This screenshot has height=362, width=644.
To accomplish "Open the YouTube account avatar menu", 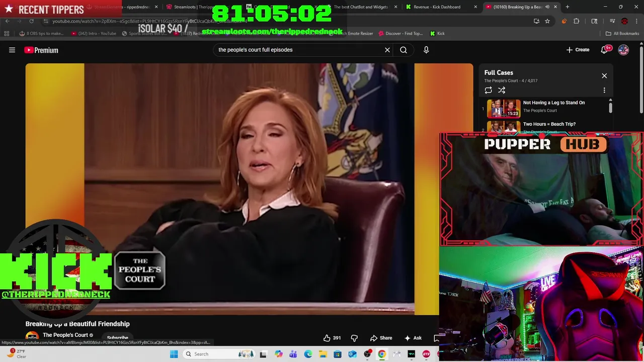I will (623, 50).
